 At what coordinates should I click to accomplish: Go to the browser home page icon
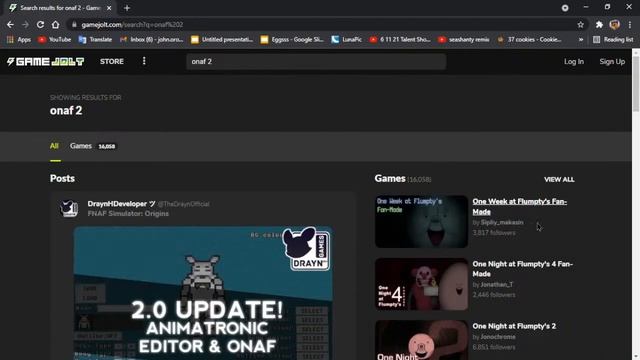[56, 24]
